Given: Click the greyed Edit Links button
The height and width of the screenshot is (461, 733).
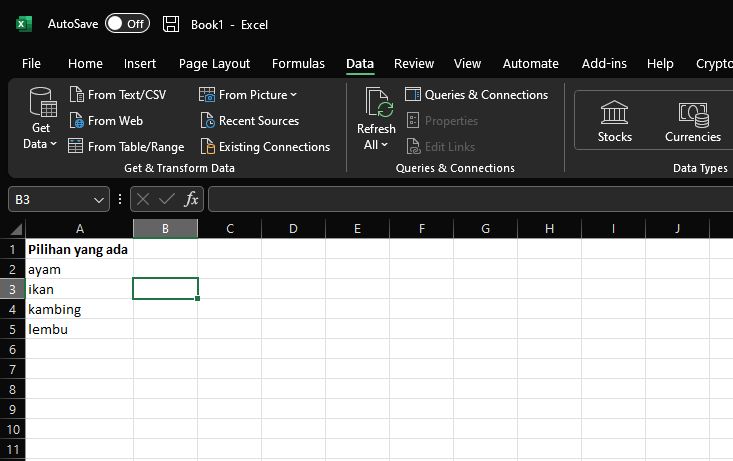Looking at the screenshot, I should coord(441,147).
